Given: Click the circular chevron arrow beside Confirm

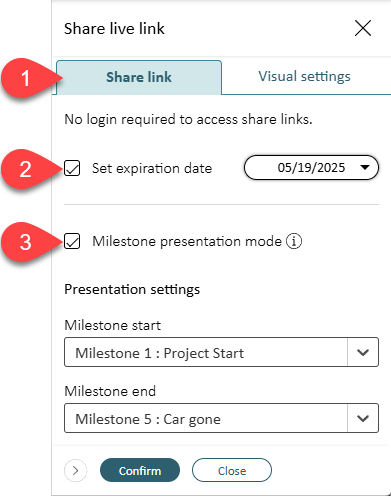Looking at the screenshot, I should pos(75,470).
